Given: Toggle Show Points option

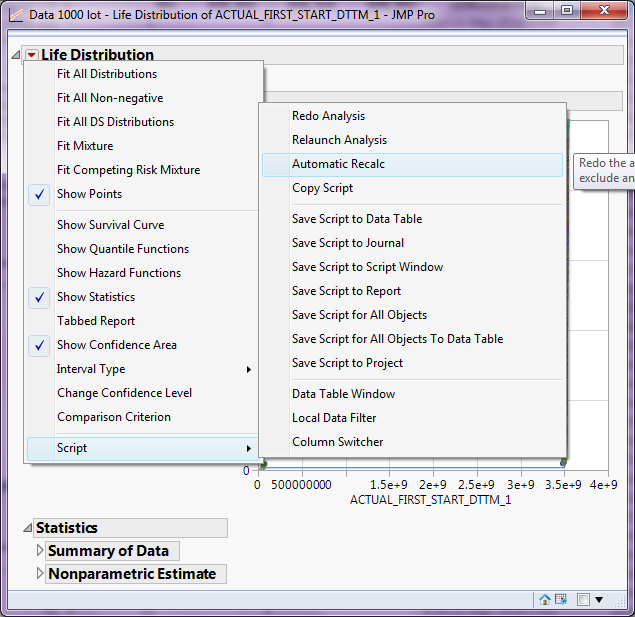Looking at the screenshot, I should (x=89, y=194).
